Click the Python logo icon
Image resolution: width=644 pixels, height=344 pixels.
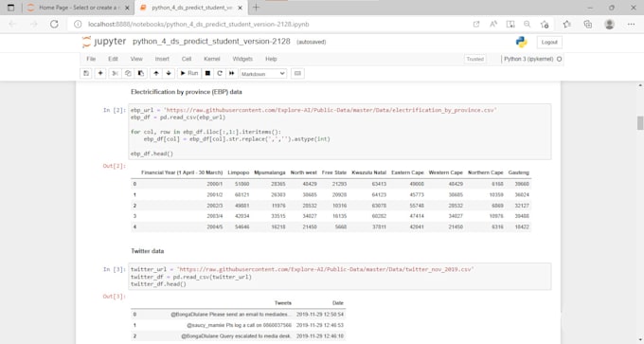521,42
